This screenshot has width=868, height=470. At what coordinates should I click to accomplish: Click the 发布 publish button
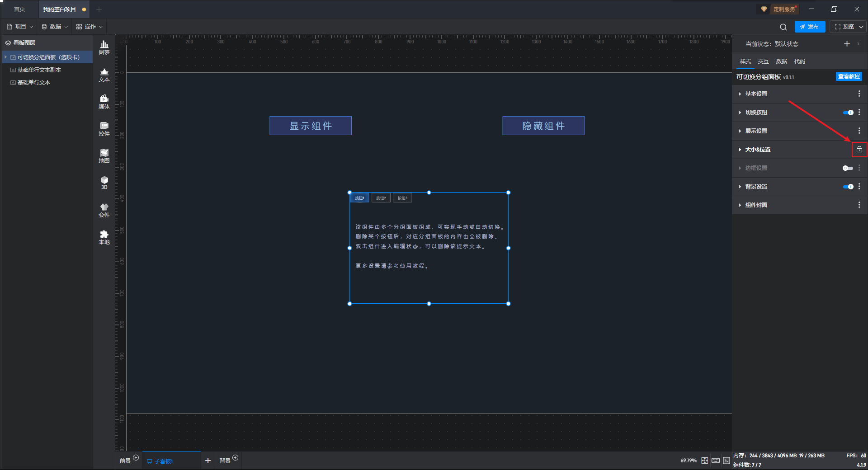(810, 27)
